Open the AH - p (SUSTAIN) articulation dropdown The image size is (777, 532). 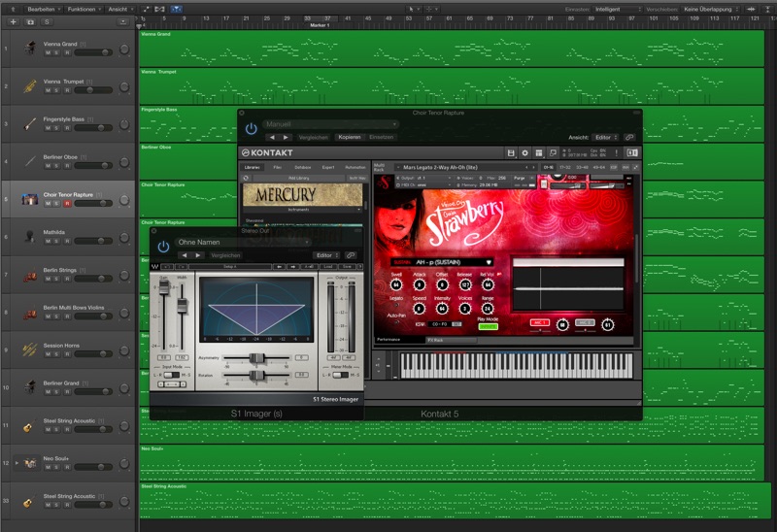click(442, 262)
